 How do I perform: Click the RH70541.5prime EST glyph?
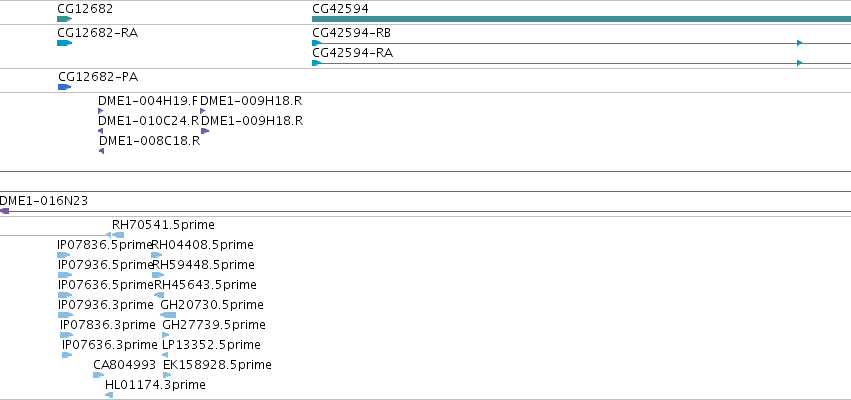(x=115, y=235)
